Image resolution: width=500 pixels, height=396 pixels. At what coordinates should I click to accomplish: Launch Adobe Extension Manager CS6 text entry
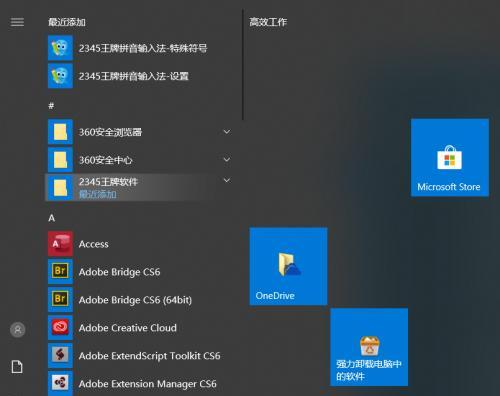click(x=148, y=384)
